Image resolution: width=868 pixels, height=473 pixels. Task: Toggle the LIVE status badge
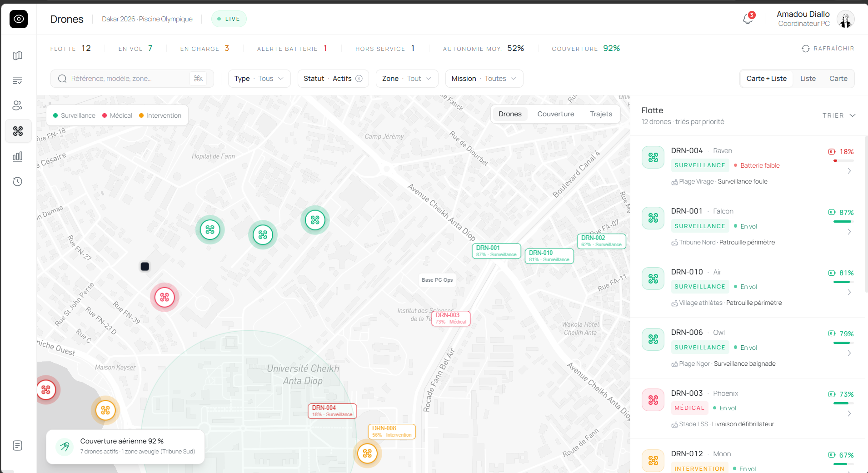(x=229, y=19)
